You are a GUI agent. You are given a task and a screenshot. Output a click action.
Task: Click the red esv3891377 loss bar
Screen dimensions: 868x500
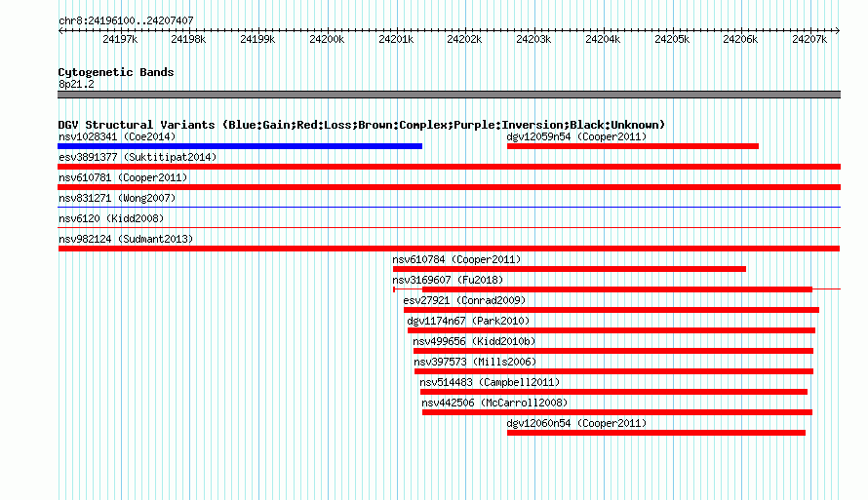449,167
